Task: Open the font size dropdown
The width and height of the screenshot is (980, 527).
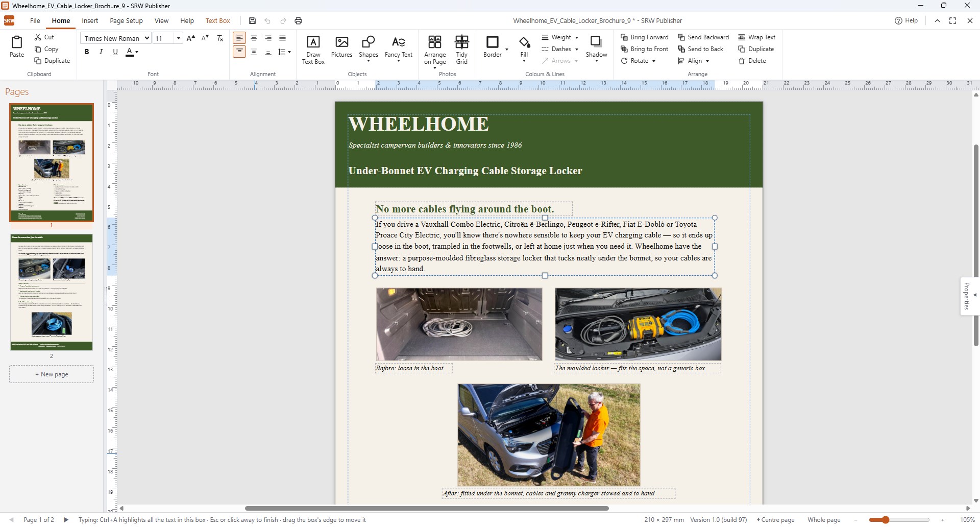Action: [x=178, y=38]
